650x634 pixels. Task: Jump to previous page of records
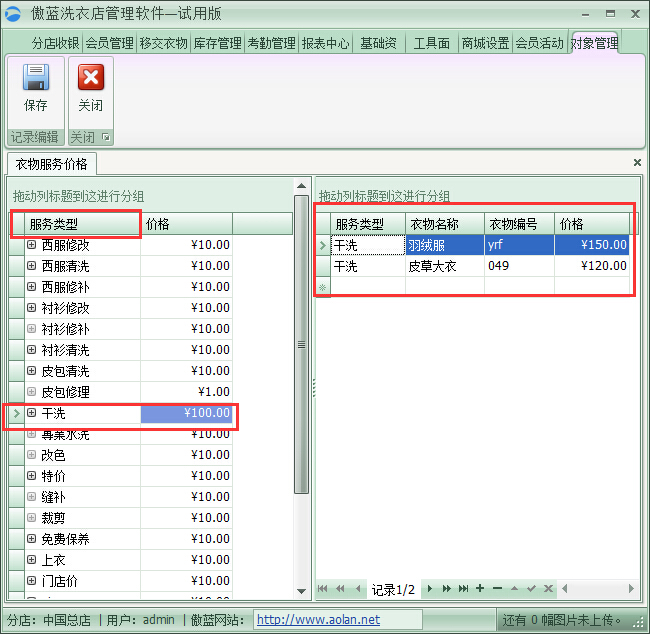(x=340, y=588)
